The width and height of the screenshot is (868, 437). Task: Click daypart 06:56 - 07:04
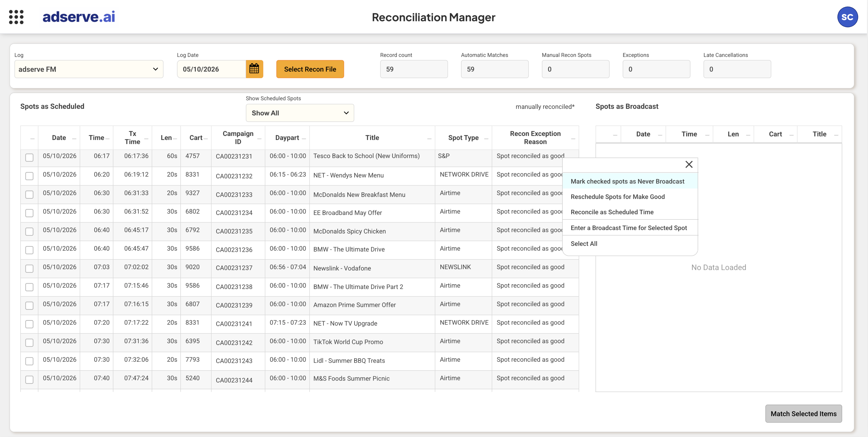[x=288, y=267]
